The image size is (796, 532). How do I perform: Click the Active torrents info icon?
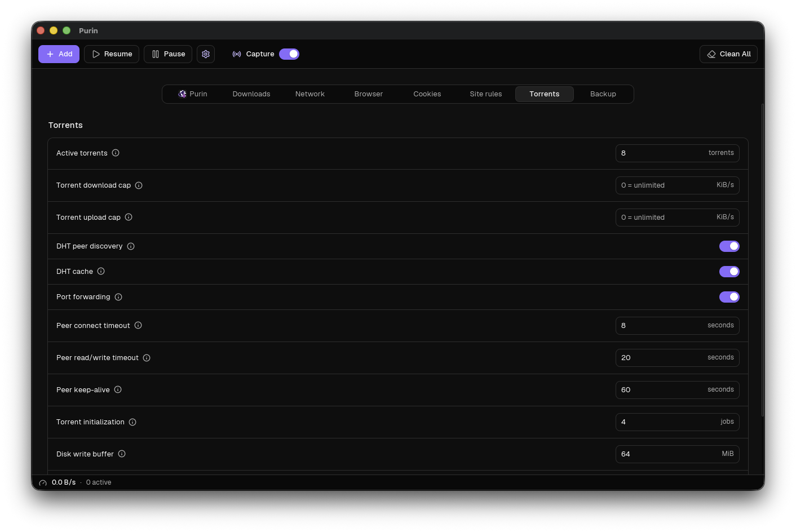(116, 153)
